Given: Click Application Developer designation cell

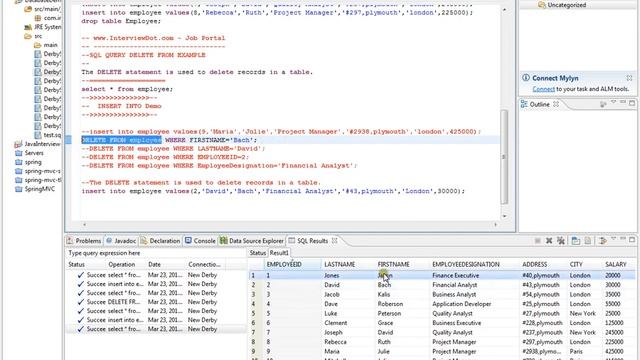Looking at the screenshot, I should coord(461,304).
